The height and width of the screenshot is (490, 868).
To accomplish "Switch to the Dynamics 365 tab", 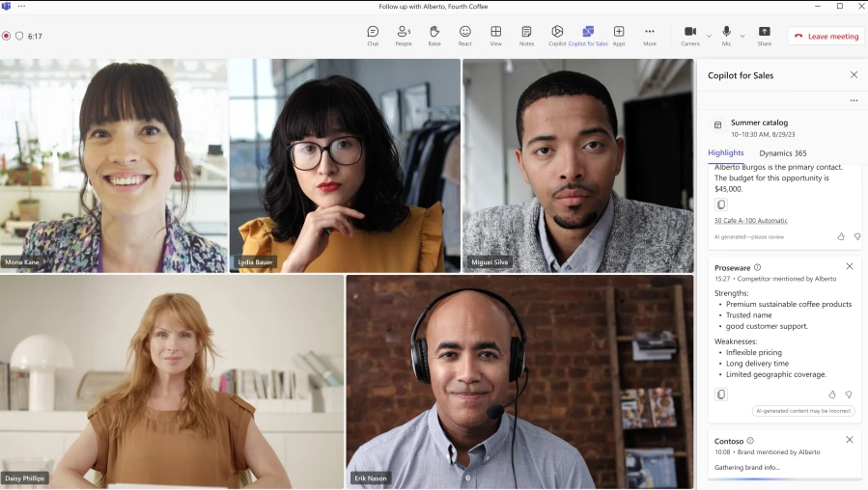I will (783, 153).
